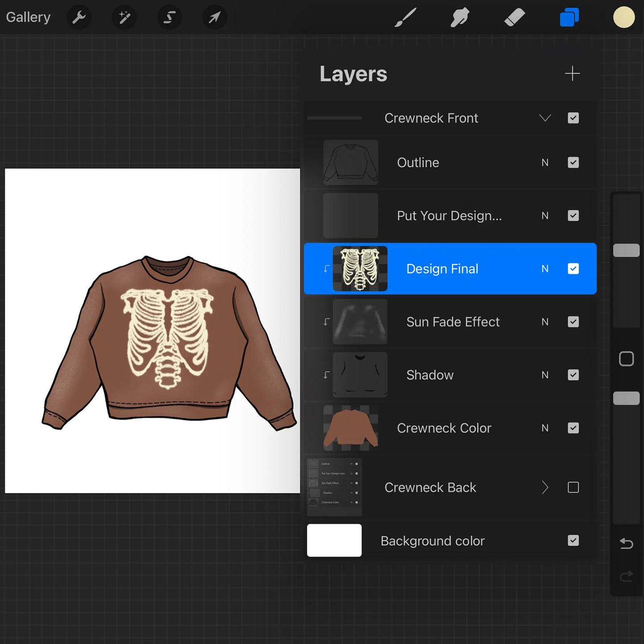Add a new layer with plus
The height and width of the screenshot is (644, 644).
572,74
